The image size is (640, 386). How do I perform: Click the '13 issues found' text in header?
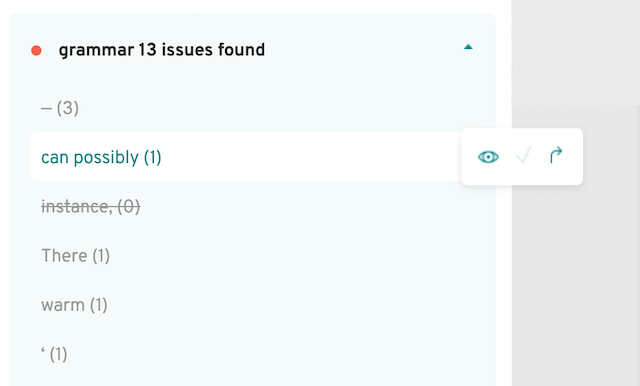202,50
